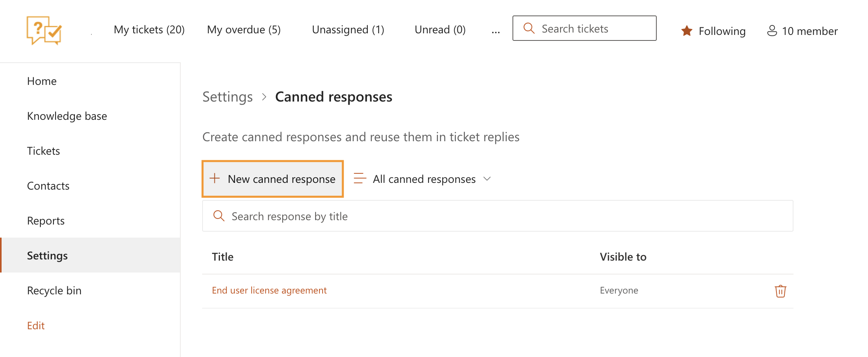The height and width of the screenshot is (357, 868).
Task: Click the Title column header
Action: 223,257
